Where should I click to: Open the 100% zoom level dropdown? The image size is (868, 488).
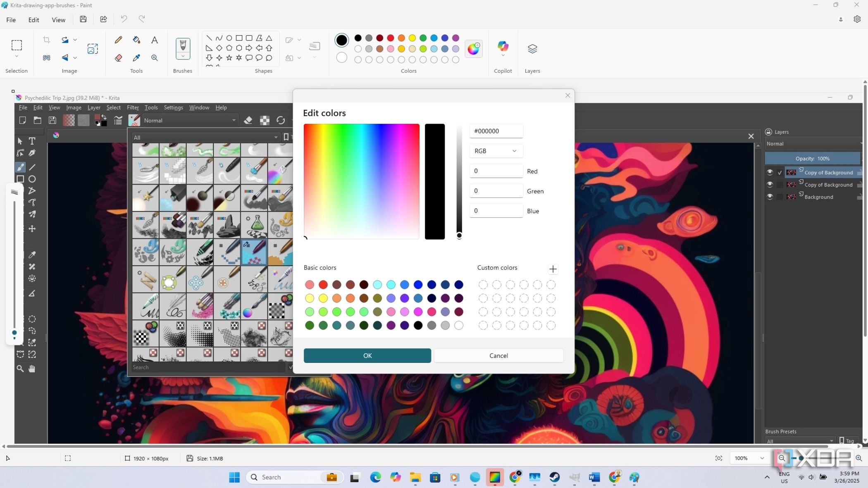749,458
